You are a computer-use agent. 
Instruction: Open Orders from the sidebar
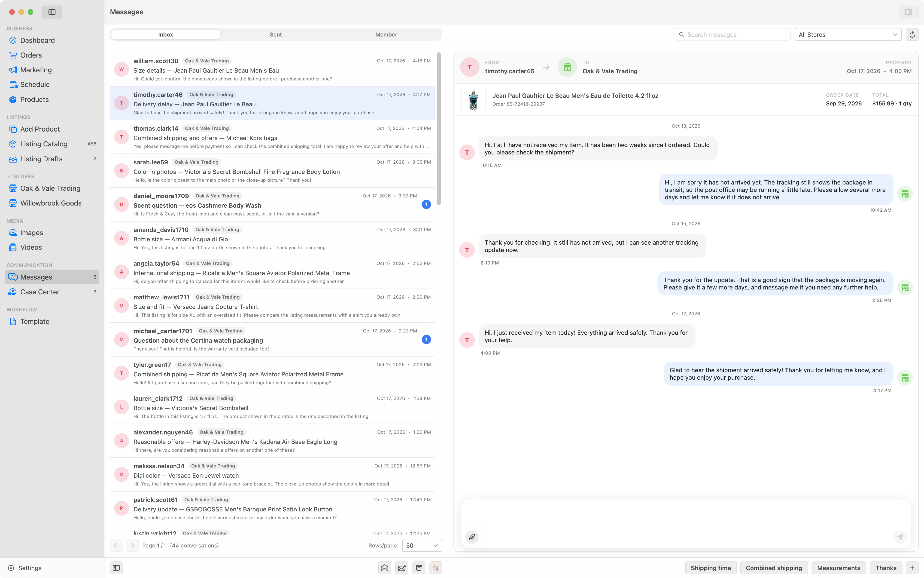tap(52, 55)
